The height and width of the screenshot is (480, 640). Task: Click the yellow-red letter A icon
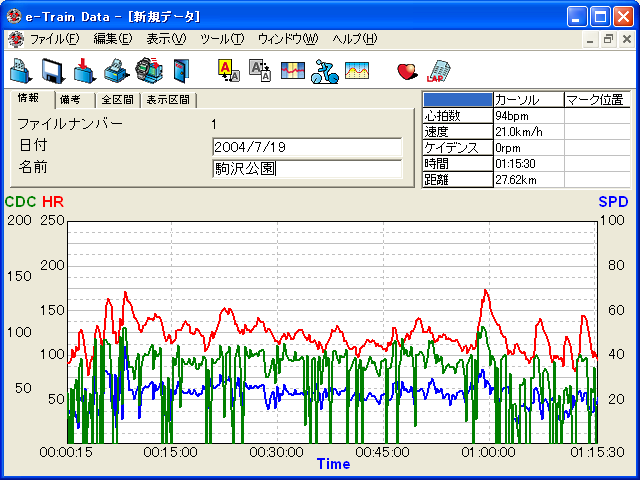coord(228,70)
